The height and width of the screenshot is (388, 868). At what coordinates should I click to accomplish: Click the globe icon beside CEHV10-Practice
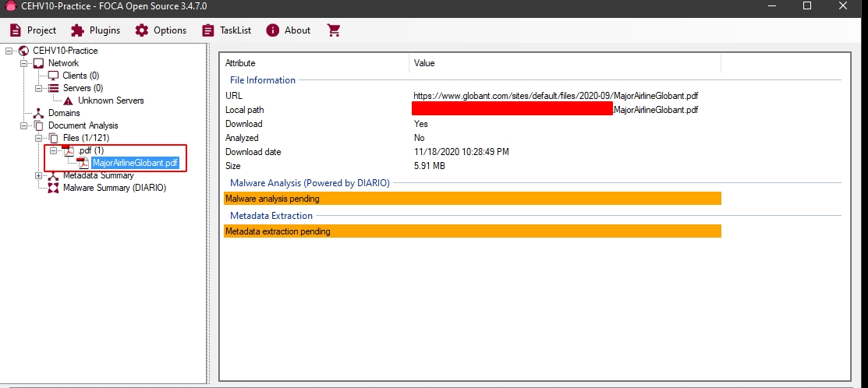click(x=23, y=51)
